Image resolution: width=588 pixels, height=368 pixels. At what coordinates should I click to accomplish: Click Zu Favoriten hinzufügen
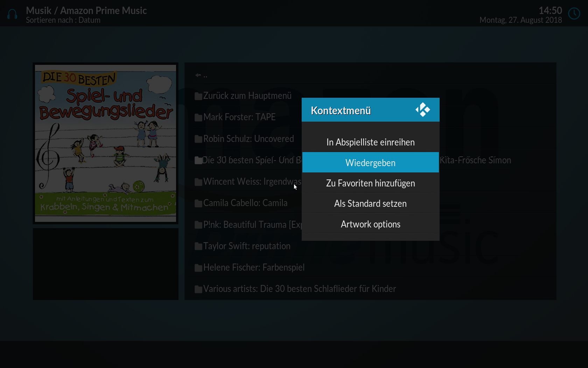pyautogui.click(x=370, y=183)
